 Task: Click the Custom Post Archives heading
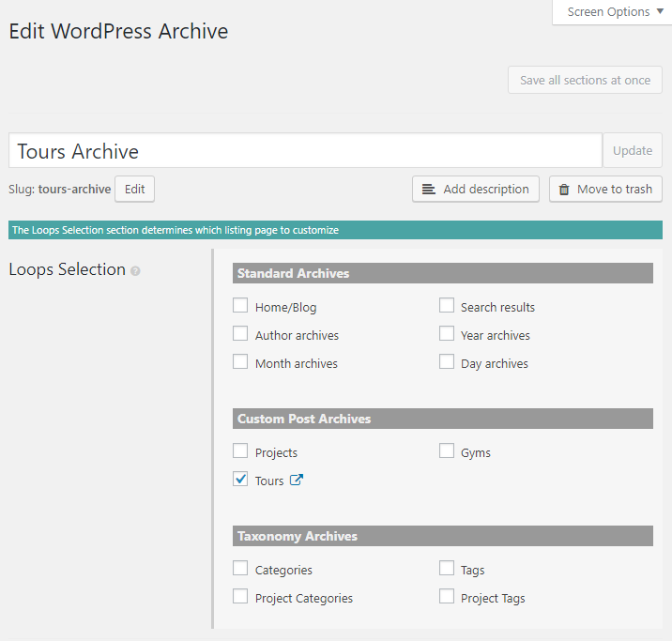click(443, 419)
